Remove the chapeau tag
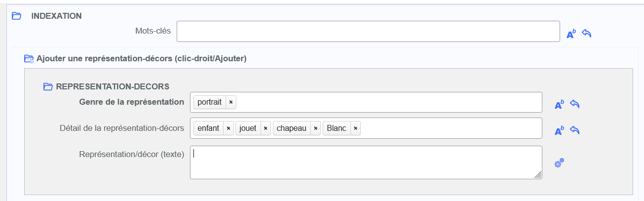 pos(315,128)
